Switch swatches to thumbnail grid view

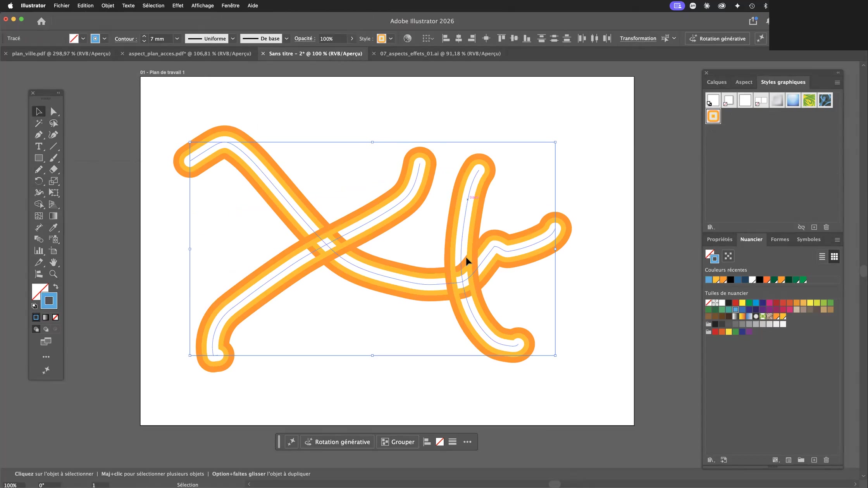(x=834, y=256)
